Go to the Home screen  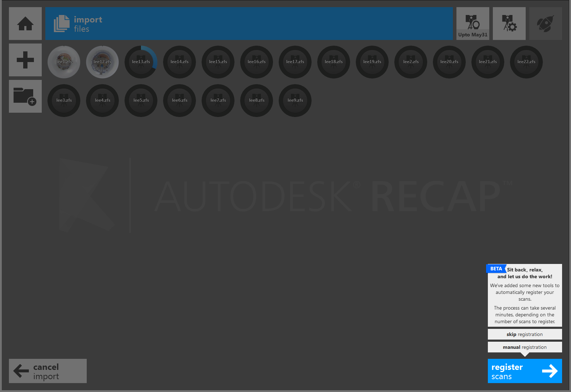25,24
